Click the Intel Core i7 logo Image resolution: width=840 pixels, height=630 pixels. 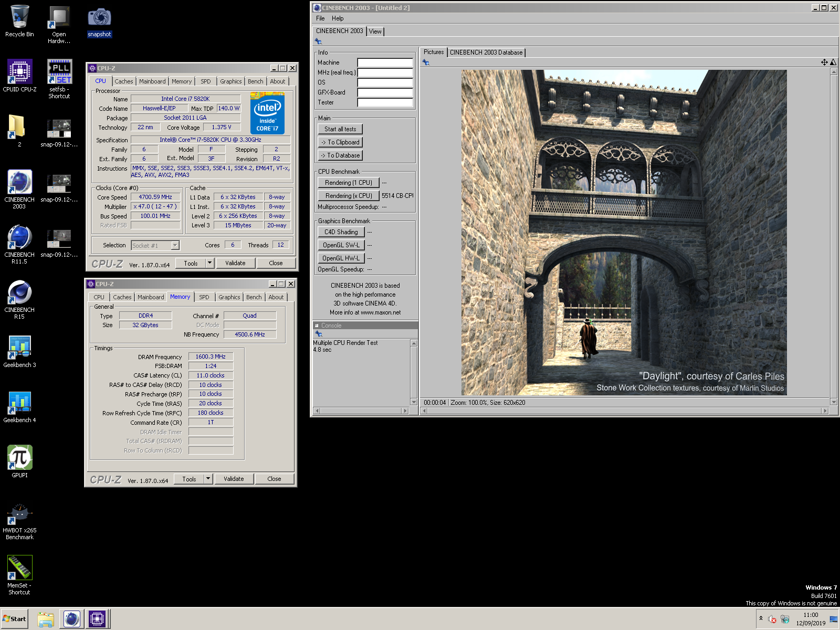(x=267, y=113)
